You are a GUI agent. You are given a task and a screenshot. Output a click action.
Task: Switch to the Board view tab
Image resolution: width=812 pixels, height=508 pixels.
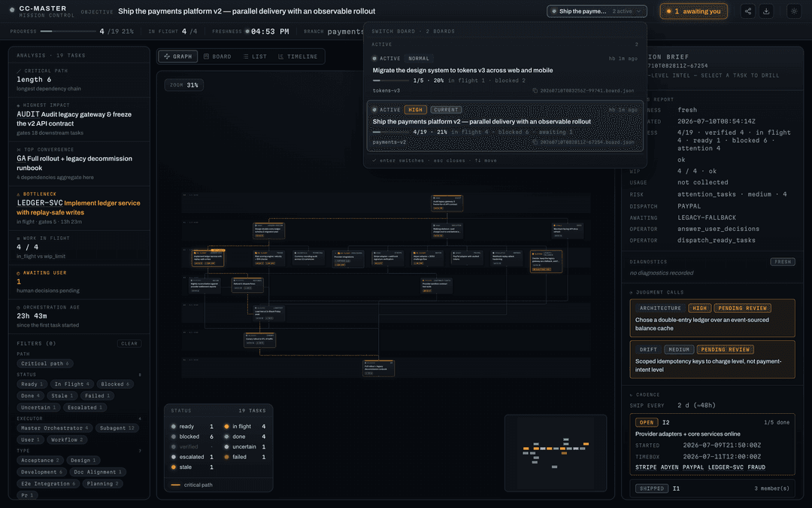pos(217,56)
